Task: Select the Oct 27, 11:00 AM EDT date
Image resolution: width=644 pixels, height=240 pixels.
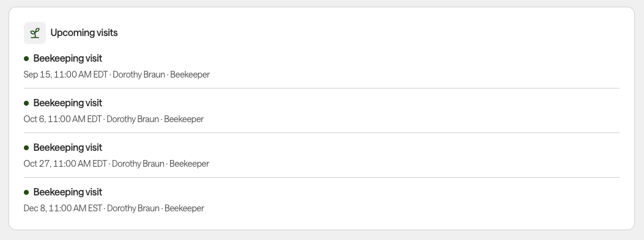Action: (65, 164)
